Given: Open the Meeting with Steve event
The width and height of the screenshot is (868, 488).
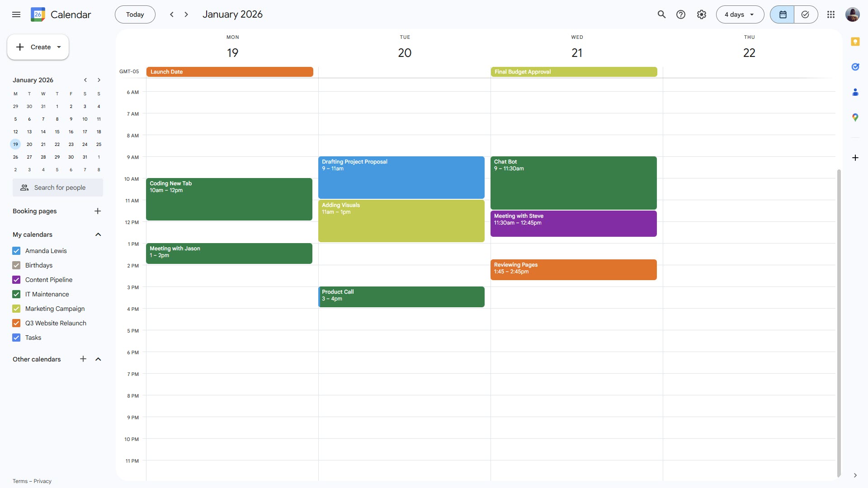Looking at the screenshot, I should [x=573, y=223].
